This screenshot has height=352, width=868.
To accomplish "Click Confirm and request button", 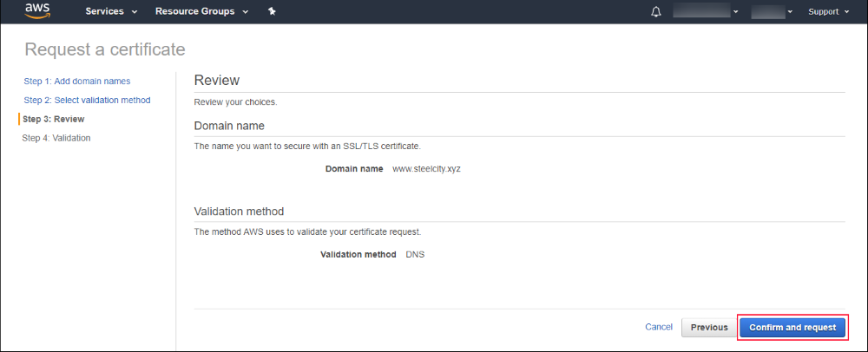I will point(792,327).
